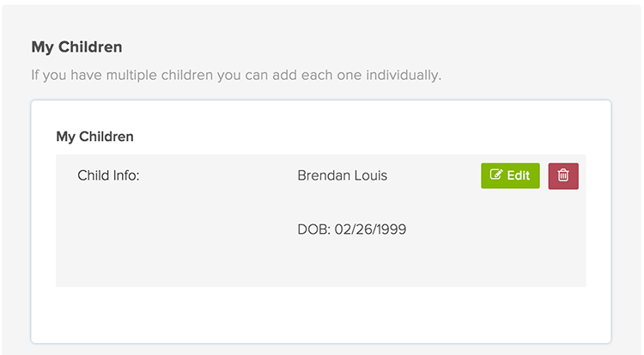Screen dimensions: 644x355
Task: Click the My Children heading inside the card
Action: click(94, 136)
